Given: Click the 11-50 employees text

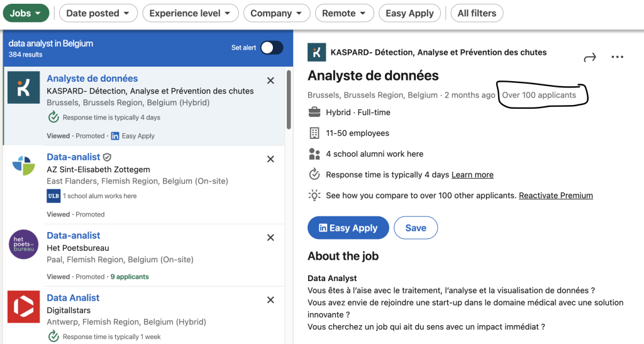Looking at the screenshot, I should pyautogui.click(x=357, y=133).
